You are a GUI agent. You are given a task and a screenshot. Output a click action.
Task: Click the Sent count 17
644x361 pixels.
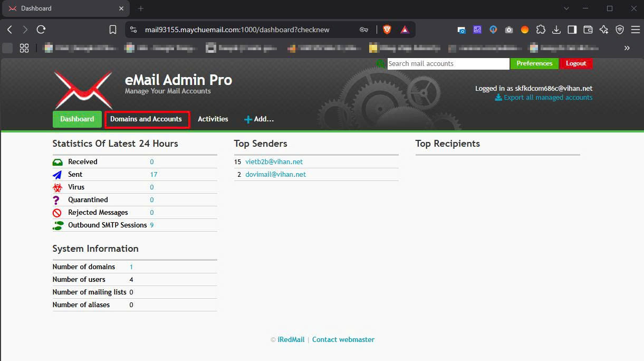pyautogui.click(x=153, y=175)
